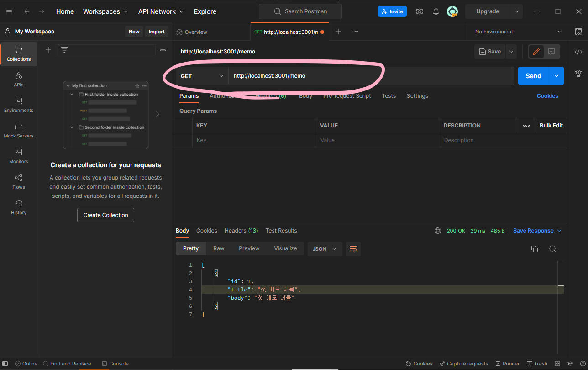Open Collections in the sidebar
The height and width of the screenshot is (370, 588).
[x=19, y=54]
